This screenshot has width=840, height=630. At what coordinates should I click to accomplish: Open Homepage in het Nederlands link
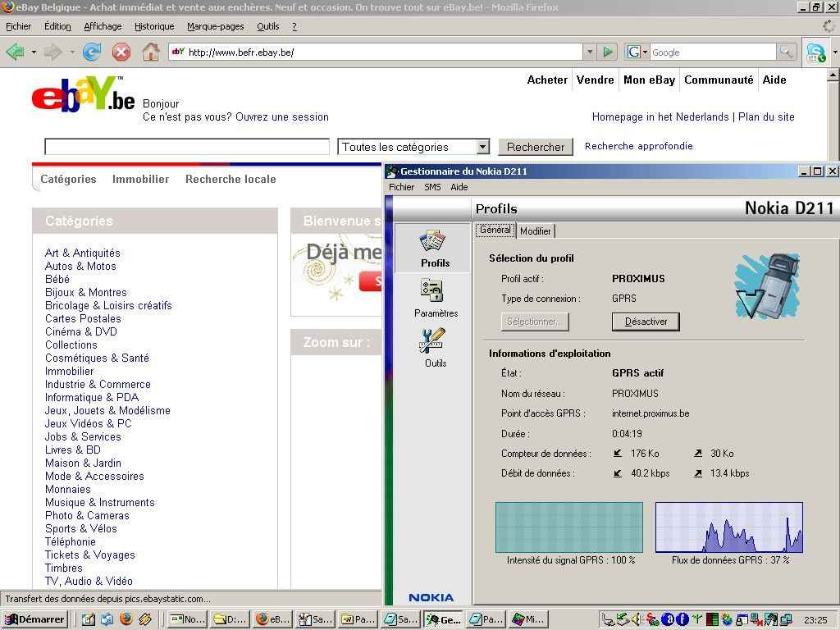click(x=660, y=116)
